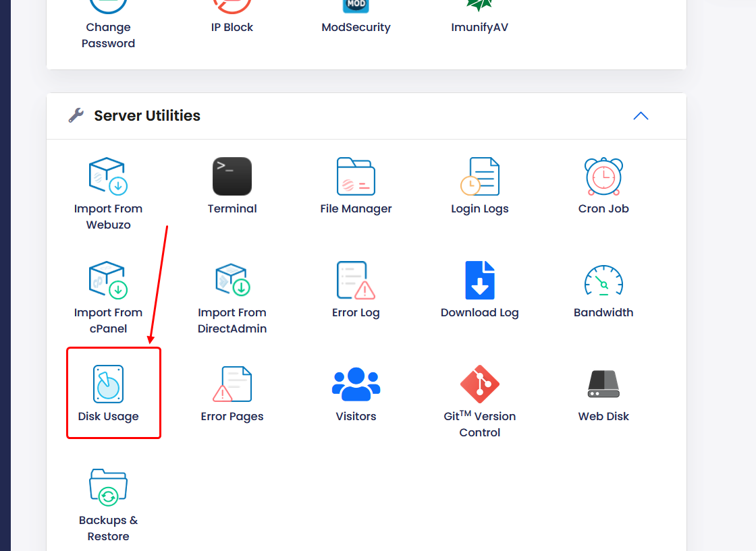The height and width of the screenshot is (551, 756).
Task: Open the Cron Job alarm clock icon
Action: coord(603,177)
